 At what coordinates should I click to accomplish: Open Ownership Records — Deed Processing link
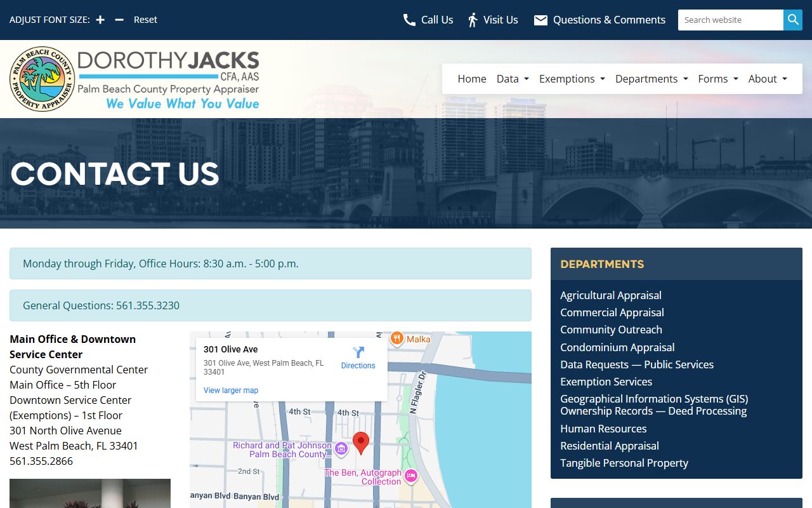point(653,411)
